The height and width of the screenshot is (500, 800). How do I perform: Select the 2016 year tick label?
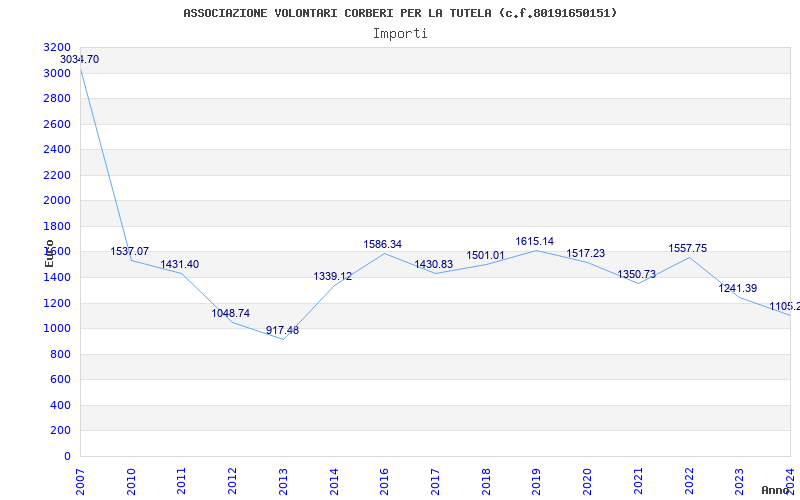point(385,480)
